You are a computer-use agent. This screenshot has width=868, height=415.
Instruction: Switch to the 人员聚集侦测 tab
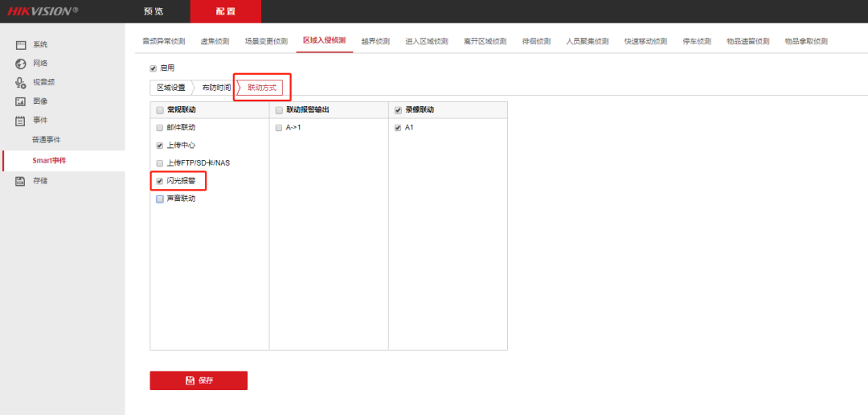click(587, 41)
